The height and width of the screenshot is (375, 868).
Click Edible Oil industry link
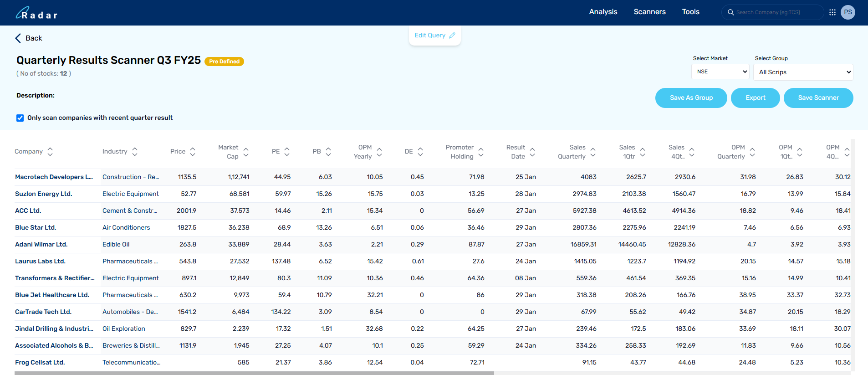(116, 245)
